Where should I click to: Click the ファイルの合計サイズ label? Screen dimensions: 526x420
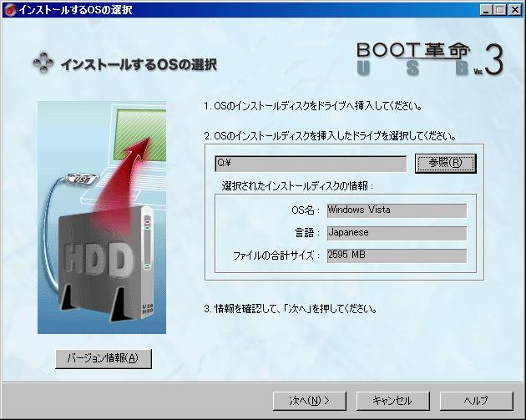coord(276,256)
